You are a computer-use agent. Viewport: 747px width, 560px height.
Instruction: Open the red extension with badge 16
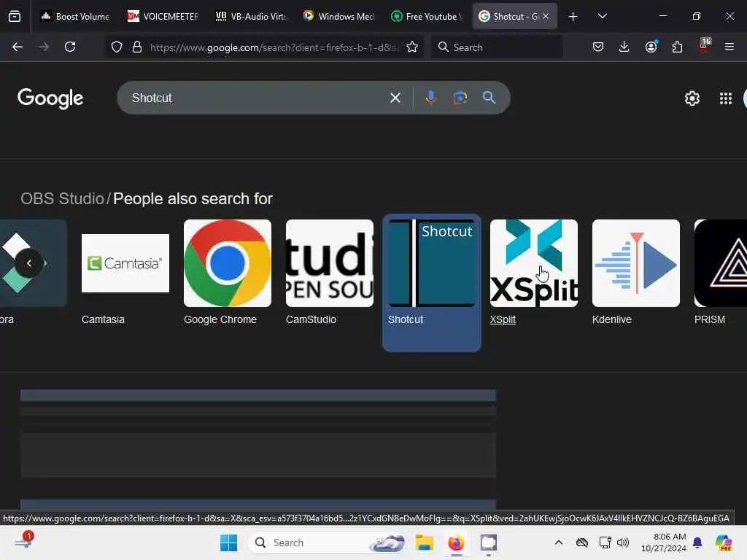[704, 46]
